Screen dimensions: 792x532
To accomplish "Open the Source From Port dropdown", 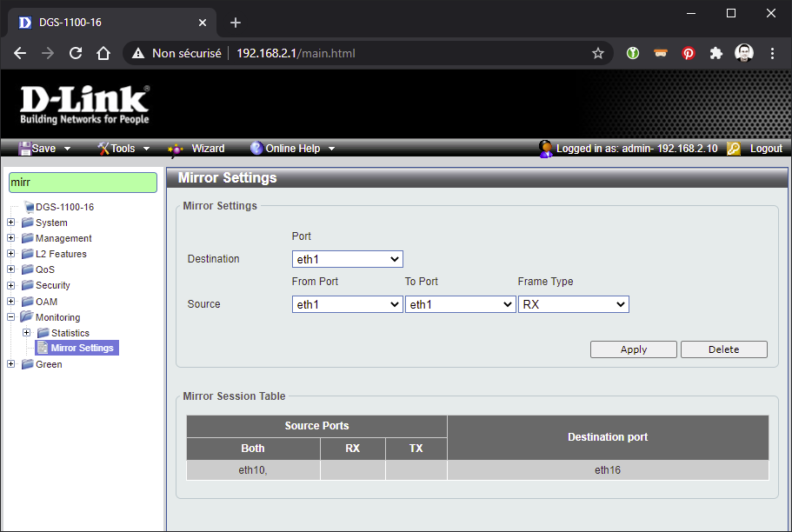I will pyautogui.click(x=348, y=304).
